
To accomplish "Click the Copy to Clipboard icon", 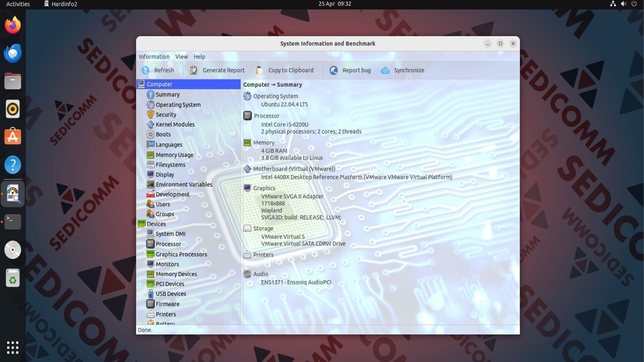I will point(259,70).
